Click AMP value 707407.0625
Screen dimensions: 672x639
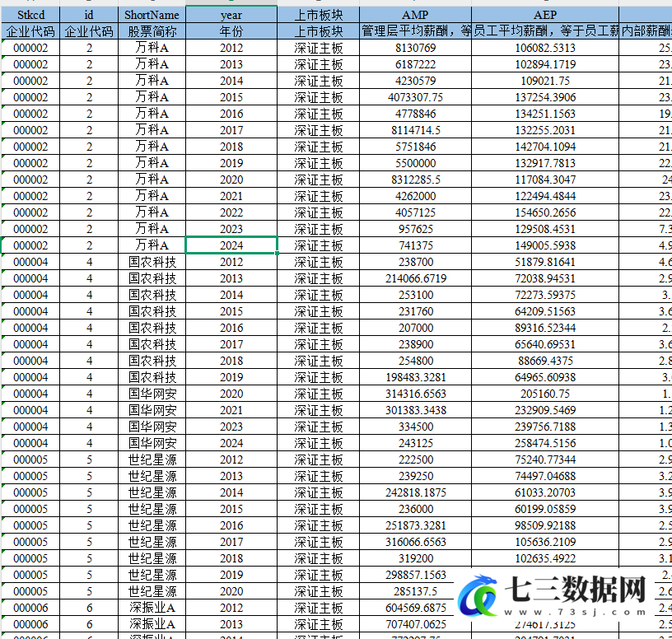pos(415,624)
